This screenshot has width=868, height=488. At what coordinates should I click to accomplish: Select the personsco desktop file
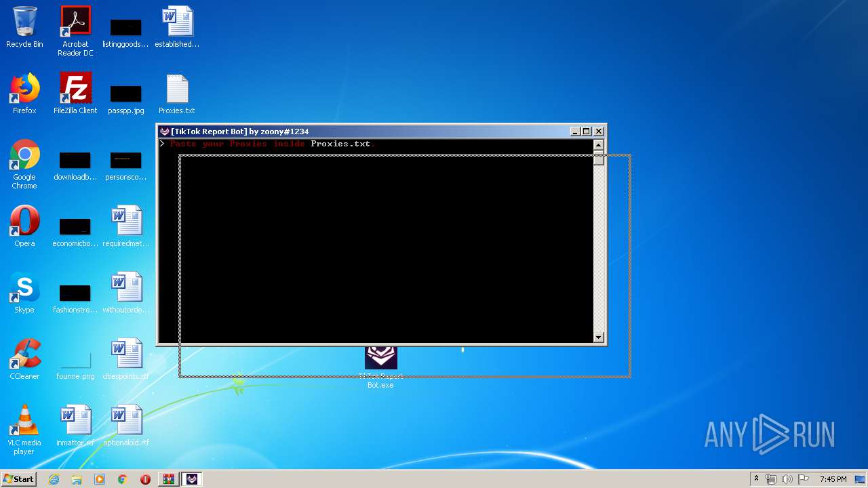[125, 165]
